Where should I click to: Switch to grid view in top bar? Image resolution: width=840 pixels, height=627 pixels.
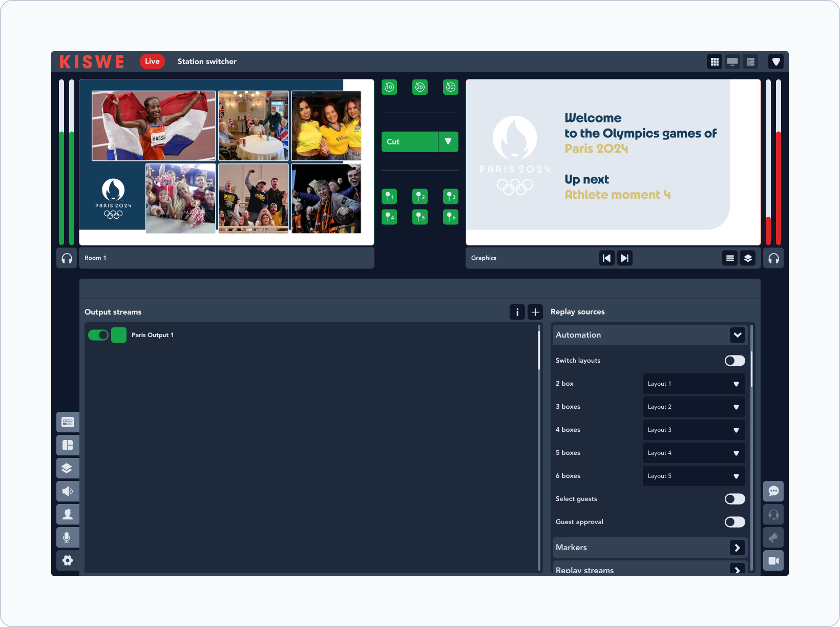click(x=715, y=61)
